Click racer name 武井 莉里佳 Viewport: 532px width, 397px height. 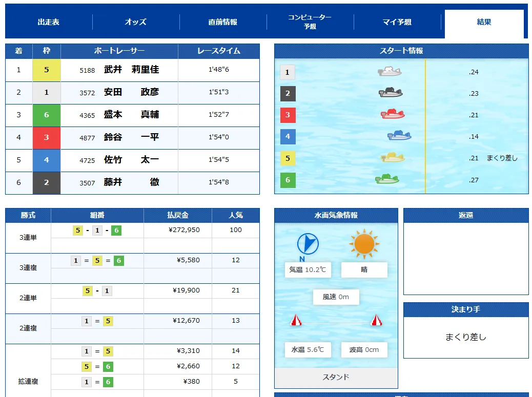click(131, 70)
